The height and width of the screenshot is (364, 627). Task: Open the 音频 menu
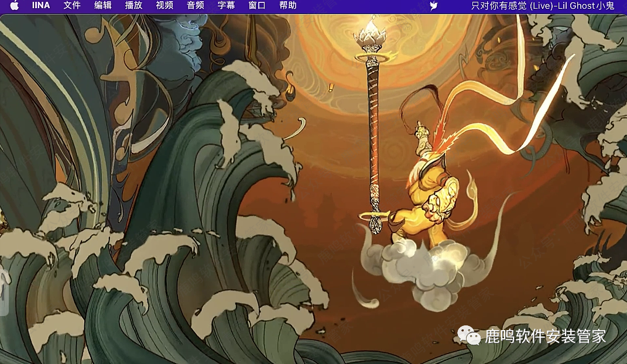tap(196, 6)
